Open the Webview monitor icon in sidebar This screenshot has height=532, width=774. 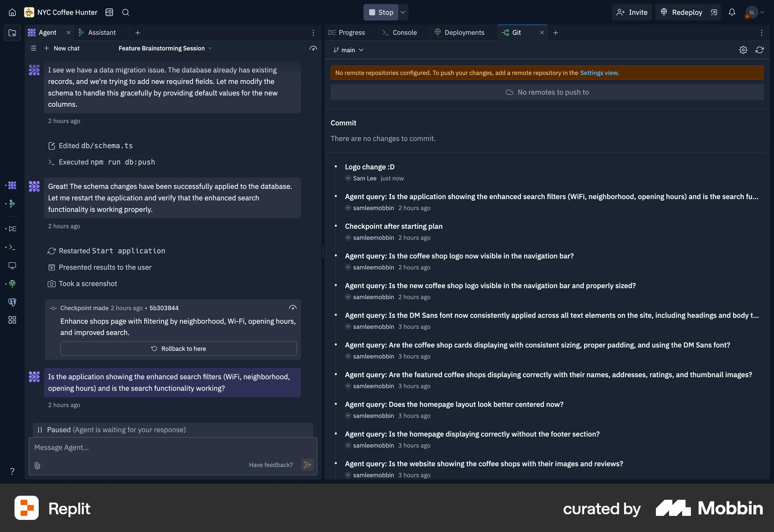12,266
